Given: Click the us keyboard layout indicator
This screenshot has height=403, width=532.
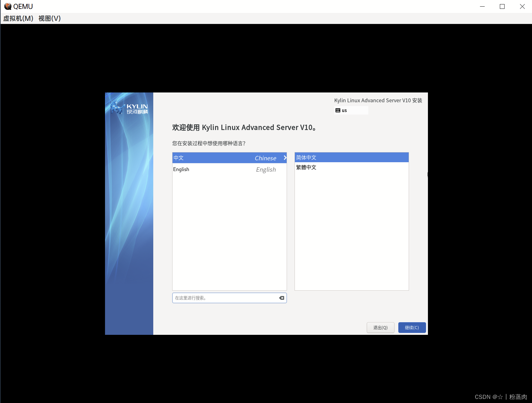Looking at the screenshot, I should tap(351, 110).
